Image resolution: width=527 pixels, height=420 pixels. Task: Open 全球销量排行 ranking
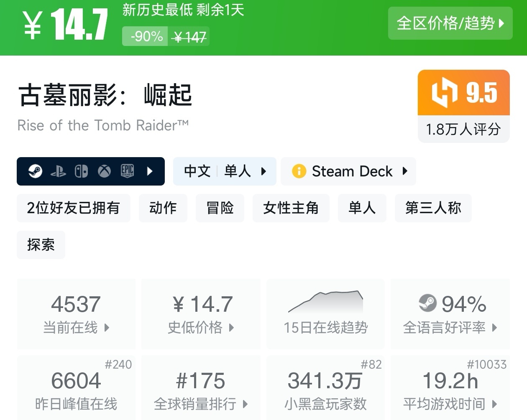click(201, 389)
